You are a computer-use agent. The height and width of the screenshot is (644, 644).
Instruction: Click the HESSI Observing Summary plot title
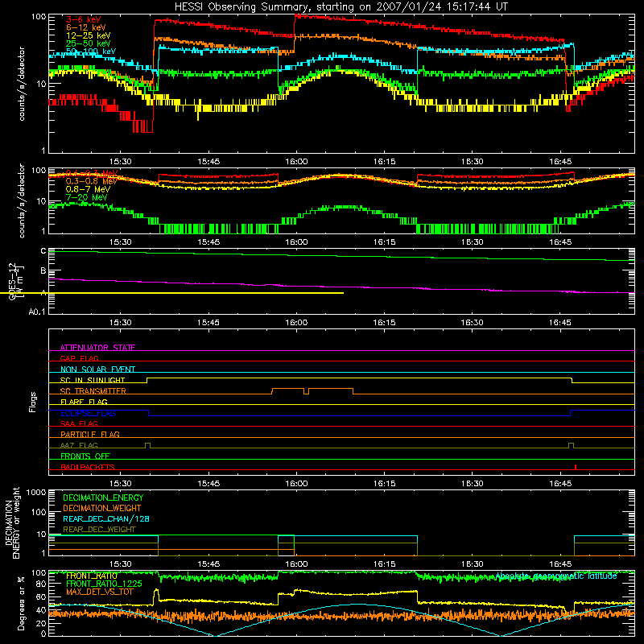pyautogui.click(x=341, y=7)
